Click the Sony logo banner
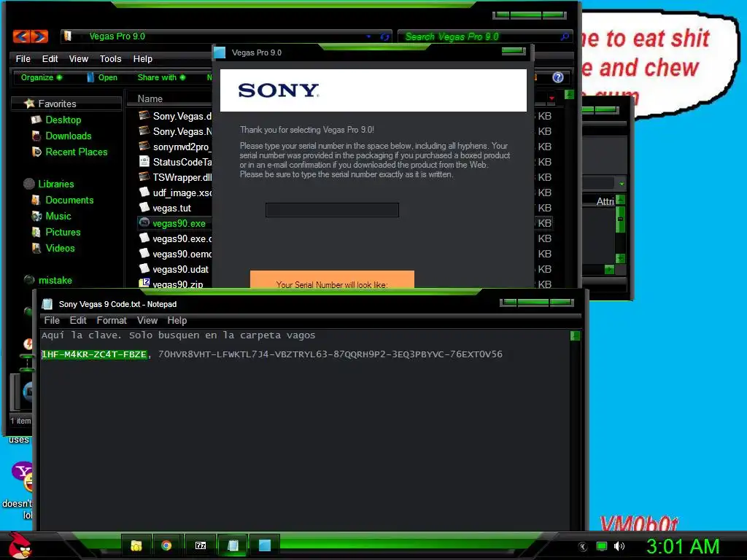 [x=373, y=90]
